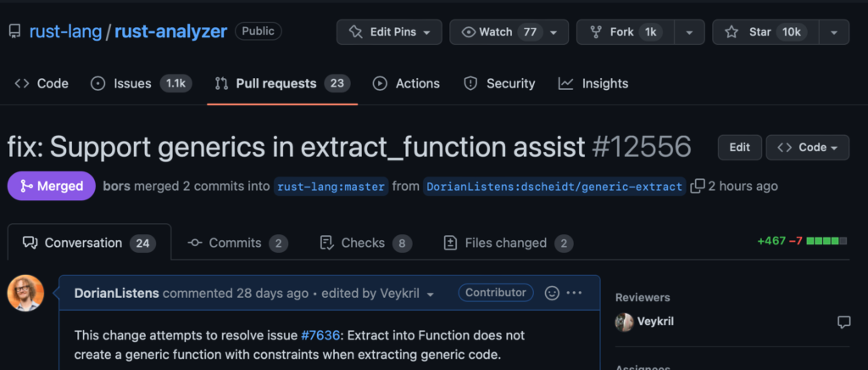Viewport: 868px width, 370px height.
Task: Click the Edit Pins button
Action: pyautogui.click(x=389, y=32)
